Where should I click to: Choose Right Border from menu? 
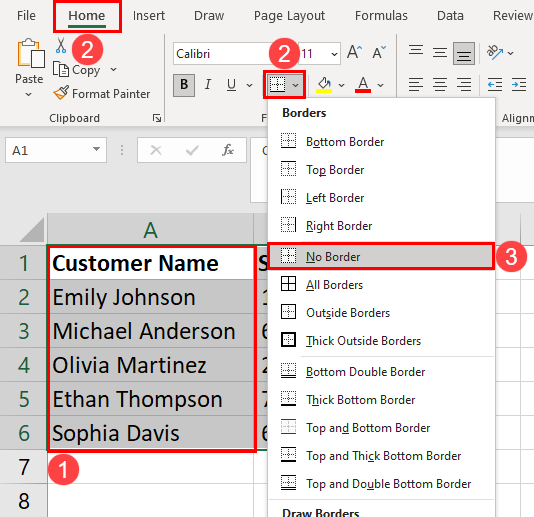tap(381, 225)
